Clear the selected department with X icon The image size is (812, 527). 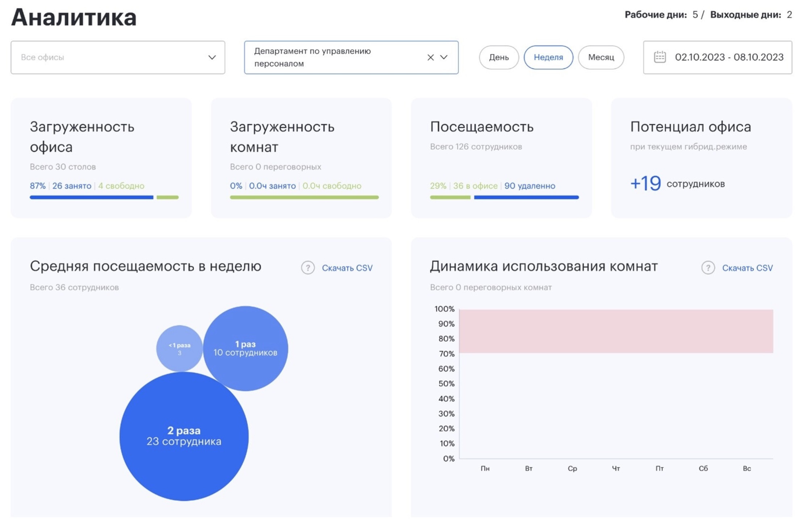click(x=430, y=57)
